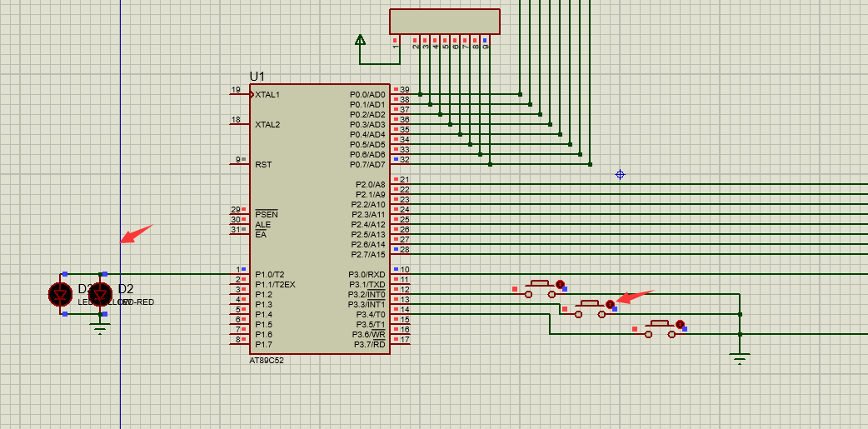Click the P3.3/INT1 pin label
Image resolution: width=868 pixels, height=429 pixels.
pyautogui.click(x=367, y=304)
